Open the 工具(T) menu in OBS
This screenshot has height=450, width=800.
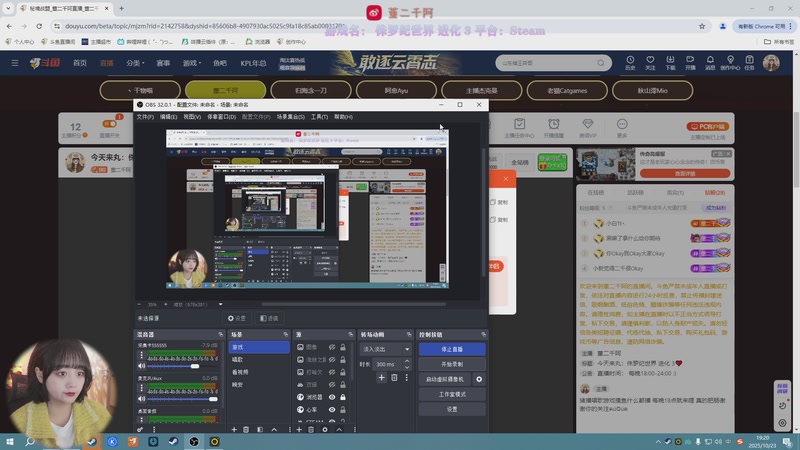pyautogui.click(x=319, y=117)
